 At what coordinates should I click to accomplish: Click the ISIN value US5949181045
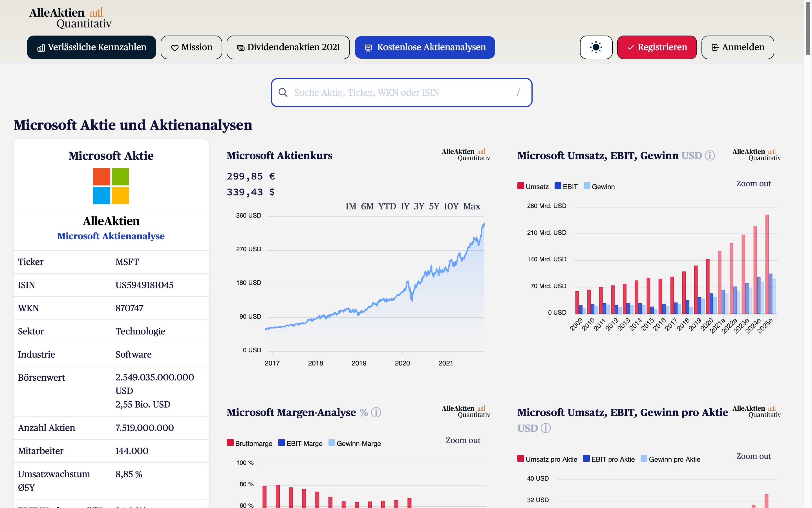[x=144, y=285]
